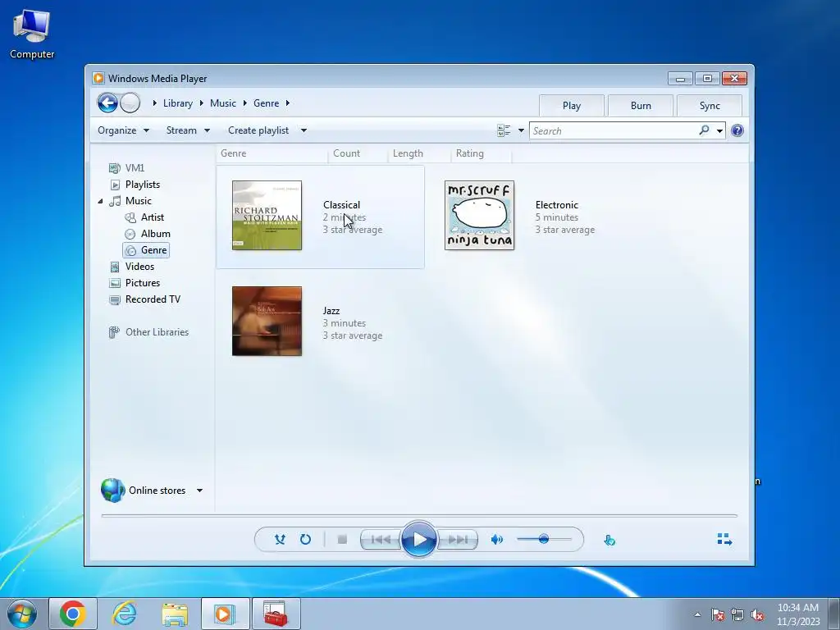Sort by the Rating column header
Viewport: 840px width, 630px height.
(x=481, y=153)
